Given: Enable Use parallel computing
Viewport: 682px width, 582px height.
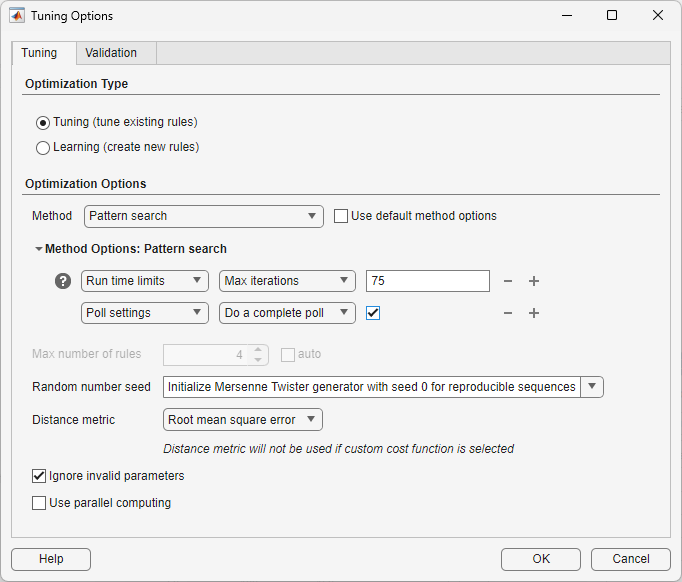Looking at the screenshot, I should [40, 503].
